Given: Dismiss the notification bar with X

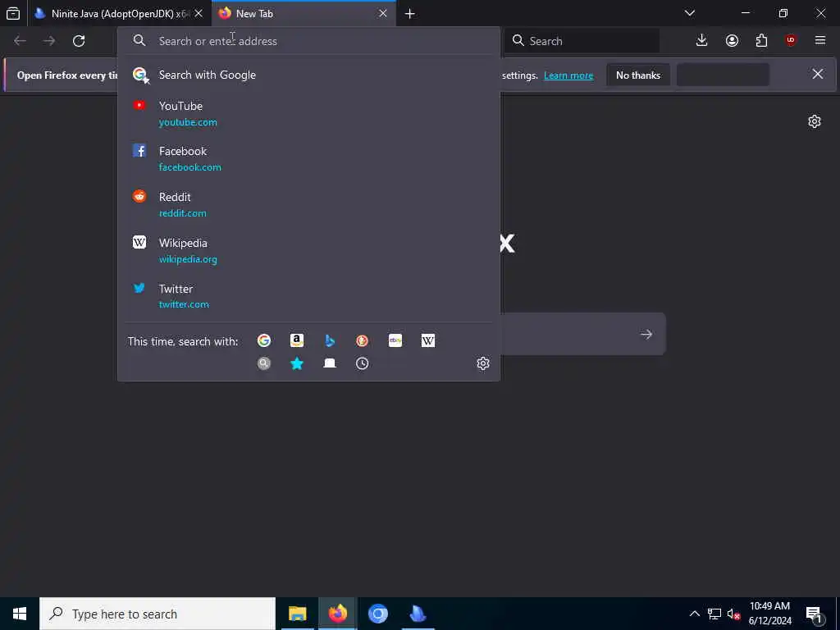Looking at the screenshot, I should (818, 74).
